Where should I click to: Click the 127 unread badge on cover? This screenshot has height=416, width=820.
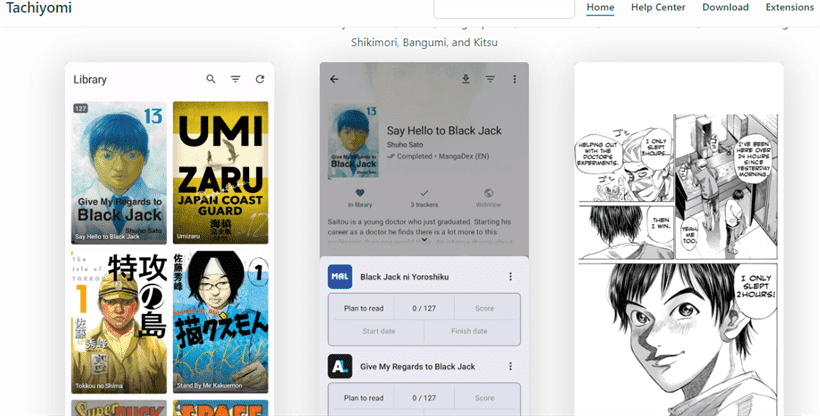tap(81, 108)
